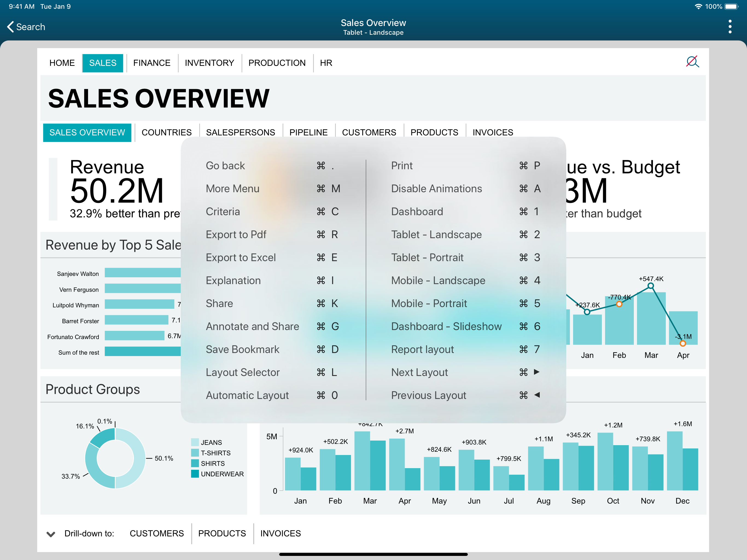Click the Aug bars in monthly chart
The image size is (747, 560).
click(543, 468)
